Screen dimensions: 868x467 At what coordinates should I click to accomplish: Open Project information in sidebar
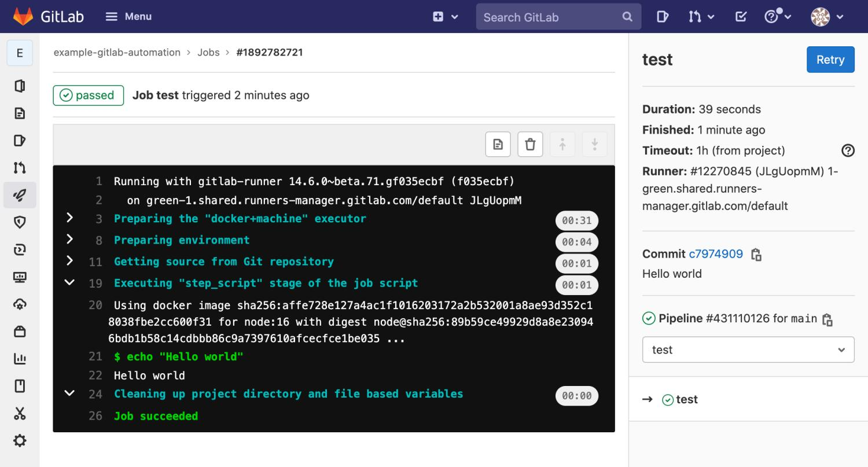pos(20,86)
